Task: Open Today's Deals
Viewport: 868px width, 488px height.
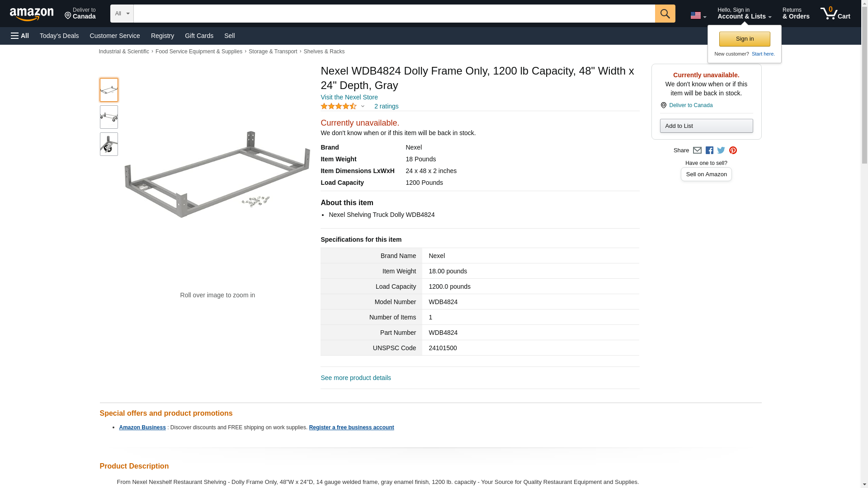Action: (59, 36)
